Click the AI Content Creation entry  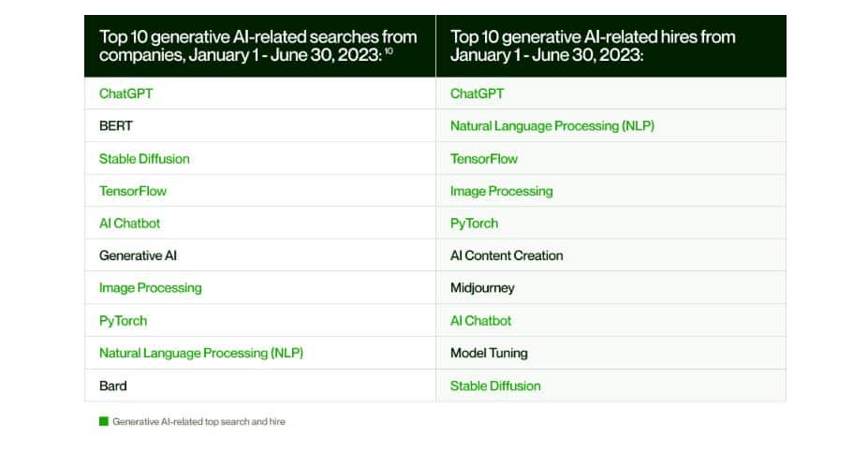pos(507,255)
